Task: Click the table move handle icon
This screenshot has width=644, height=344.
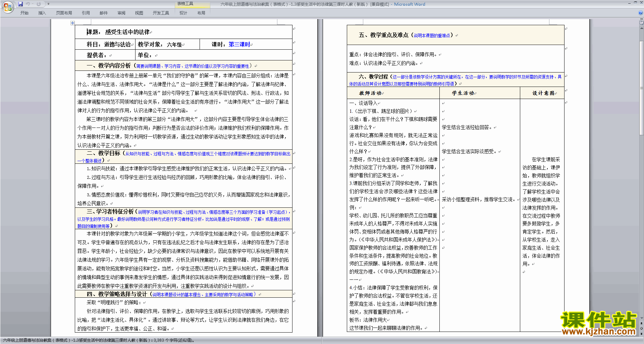Action: pos(72,23)
